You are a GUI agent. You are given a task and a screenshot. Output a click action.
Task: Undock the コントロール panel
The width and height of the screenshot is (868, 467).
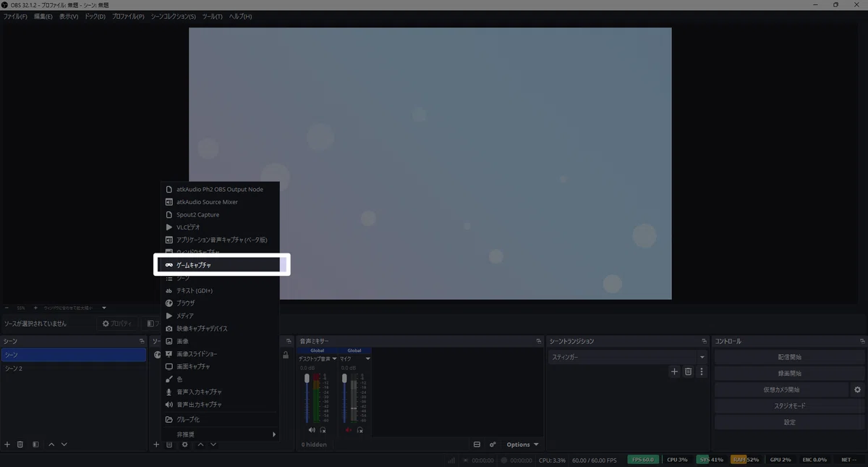862,341
